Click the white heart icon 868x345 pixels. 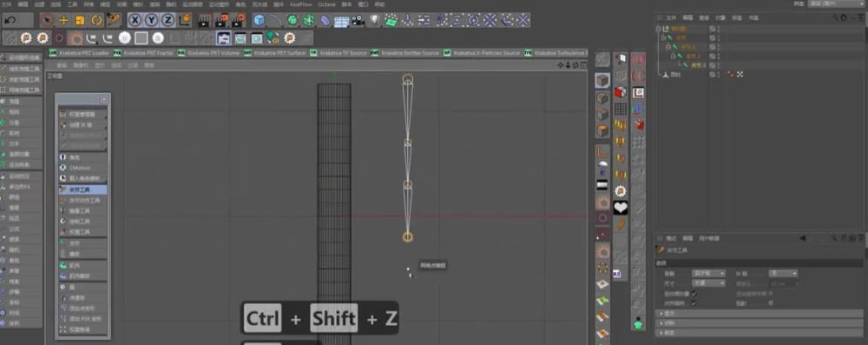click(x=621, y=208)
